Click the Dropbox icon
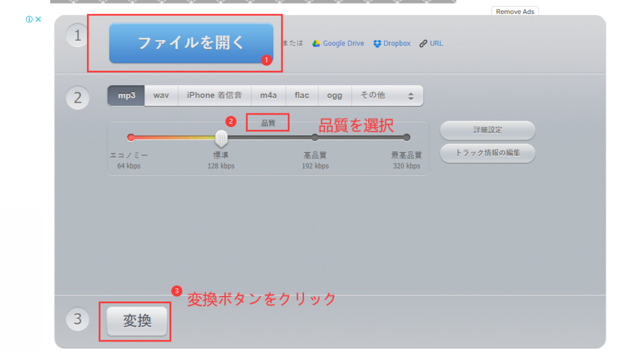642x364 pixels. [x=377, y=43]
